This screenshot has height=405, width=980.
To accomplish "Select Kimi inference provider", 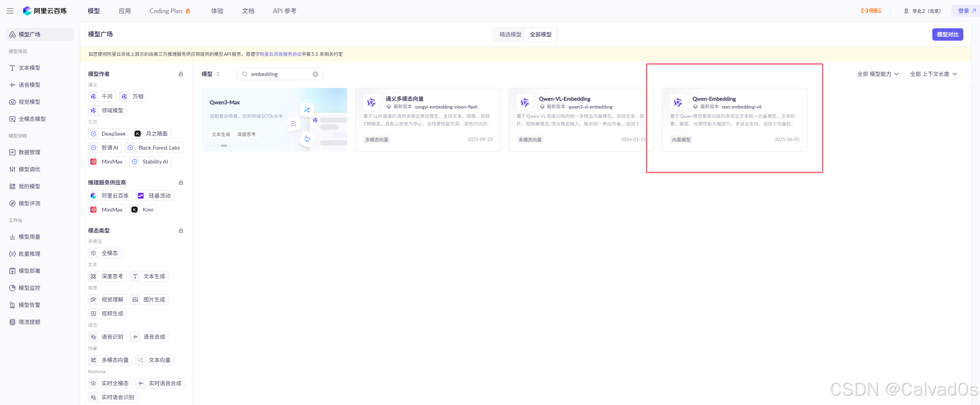I will 143,210.
